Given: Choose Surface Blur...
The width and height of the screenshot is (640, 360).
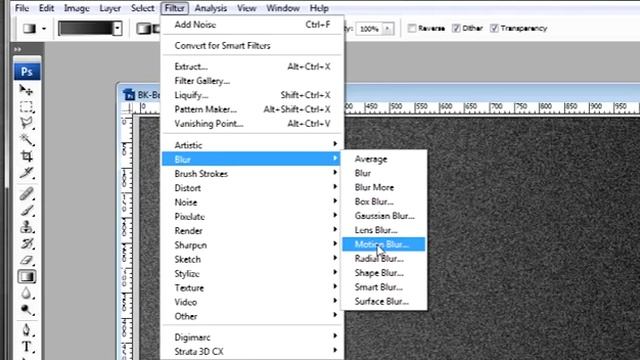Looking at the screenshot, I should pyautogui.click(x=384, y=301).
